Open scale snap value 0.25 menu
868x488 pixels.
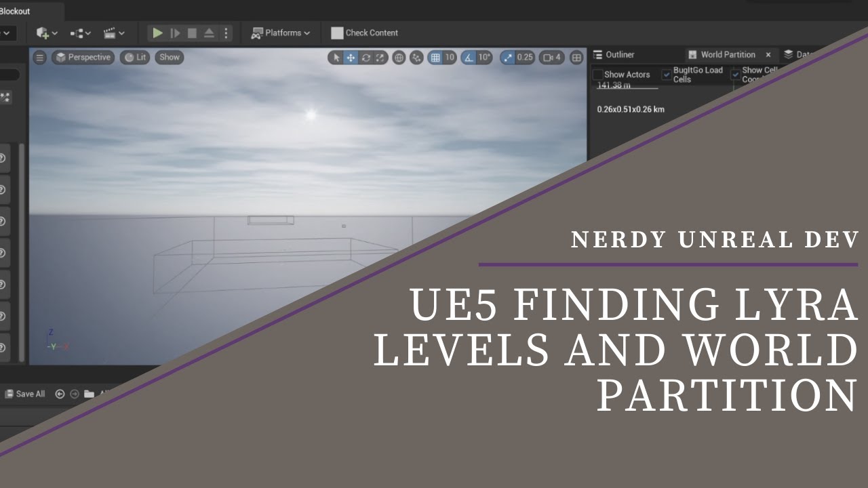525,58
